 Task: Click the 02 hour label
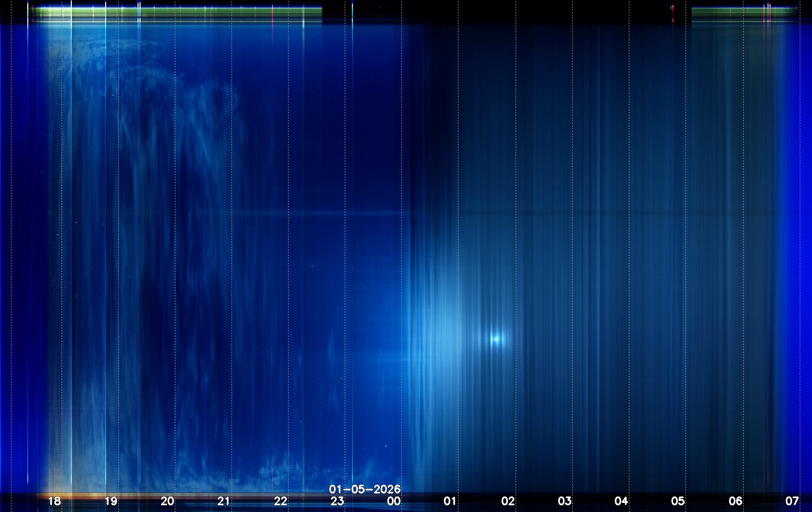click(508, 501)
